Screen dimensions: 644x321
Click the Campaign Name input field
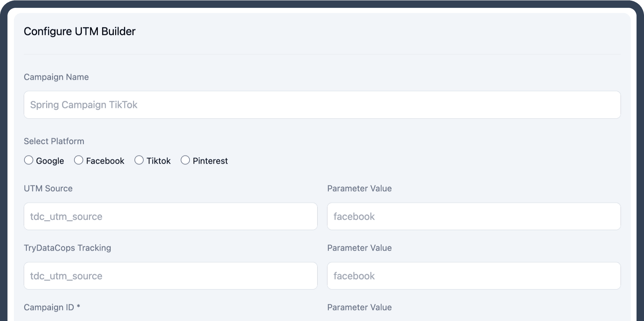click(x=322, y=105)
